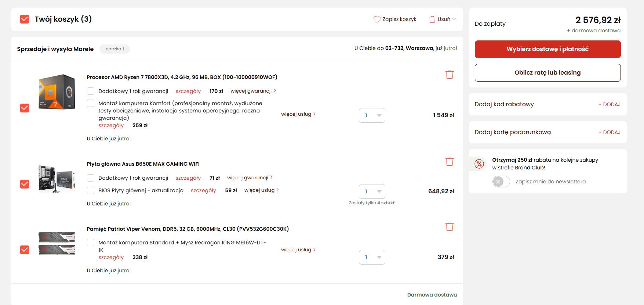This screenshot has height=305, width=644.
Task: Open the AMD Ryzen processor product thumbnail
Action: tap(57, 92)
